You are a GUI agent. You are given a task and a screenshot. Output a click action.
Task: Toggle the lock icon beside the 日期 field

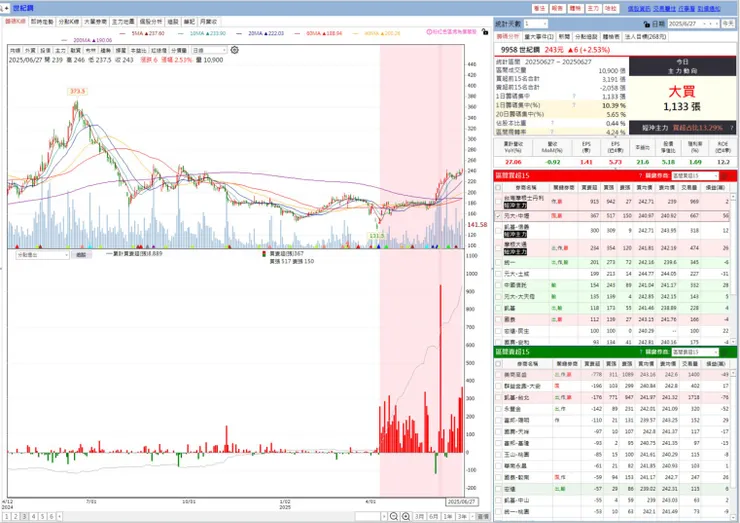647,24
